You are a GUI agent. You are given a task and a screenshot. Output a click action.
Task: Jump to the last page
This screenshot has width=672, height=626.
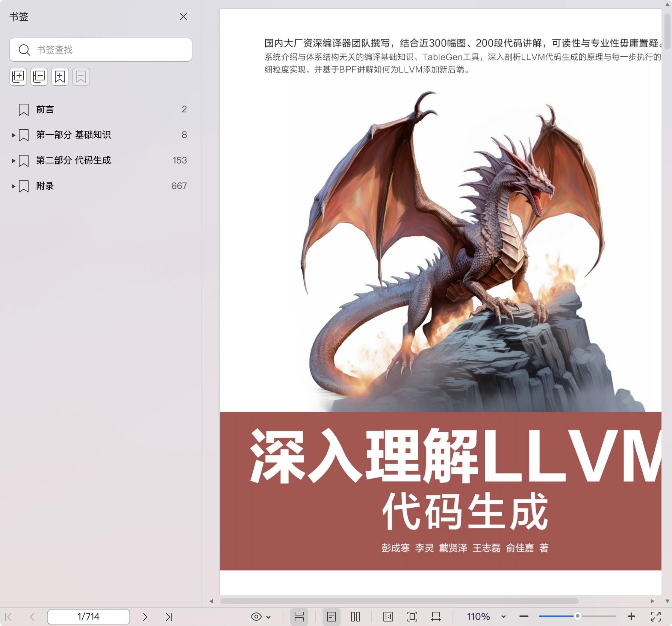pyautogui.click(x=169, y=617)
